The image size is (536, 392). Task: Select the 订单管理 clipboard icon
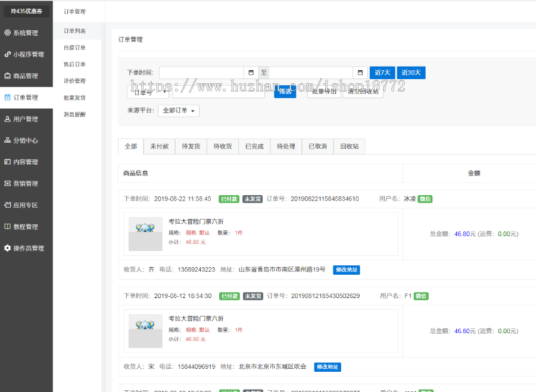[x=8, y=97]
